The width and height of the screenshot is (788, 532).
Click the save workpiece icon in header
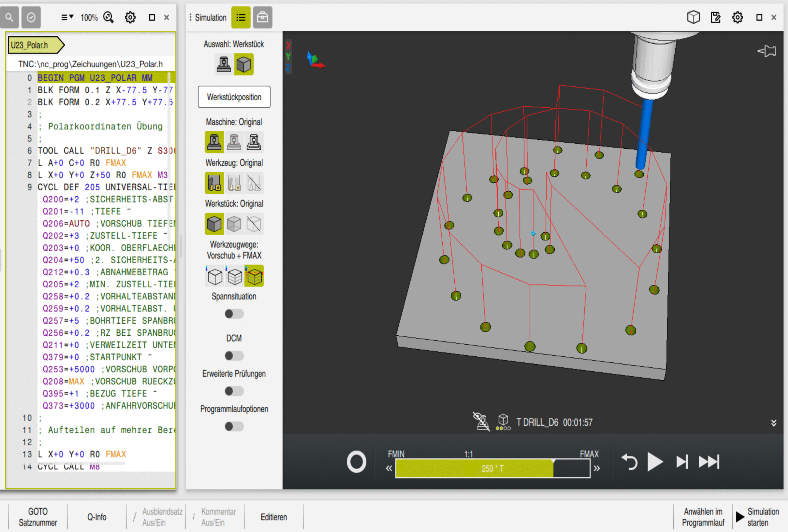715,17
